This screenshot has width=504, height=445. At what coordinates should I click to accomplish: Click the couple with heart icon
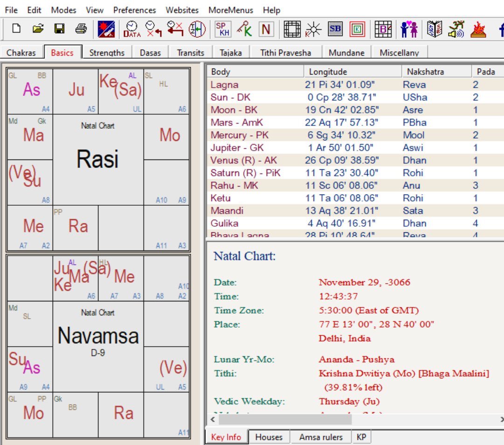coord(409,29)
